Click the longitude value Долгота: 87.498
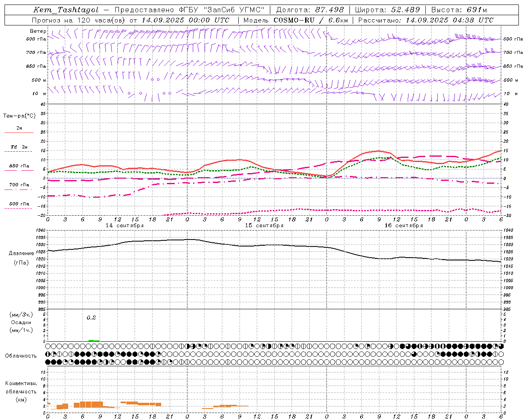Image resolution: width=525 pixels, height=420 pixels. [x=310, y=10]
